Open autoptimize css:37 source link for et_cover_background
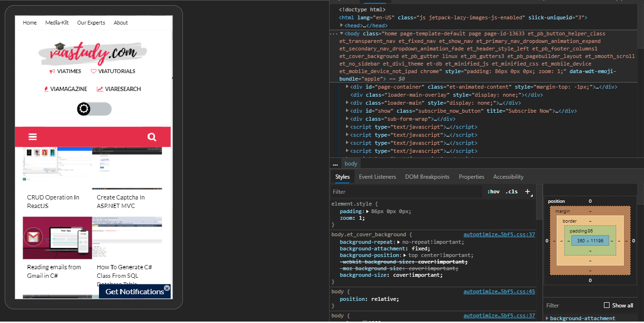The width and height of the screenshot is (644, 323). coord(499,234)
